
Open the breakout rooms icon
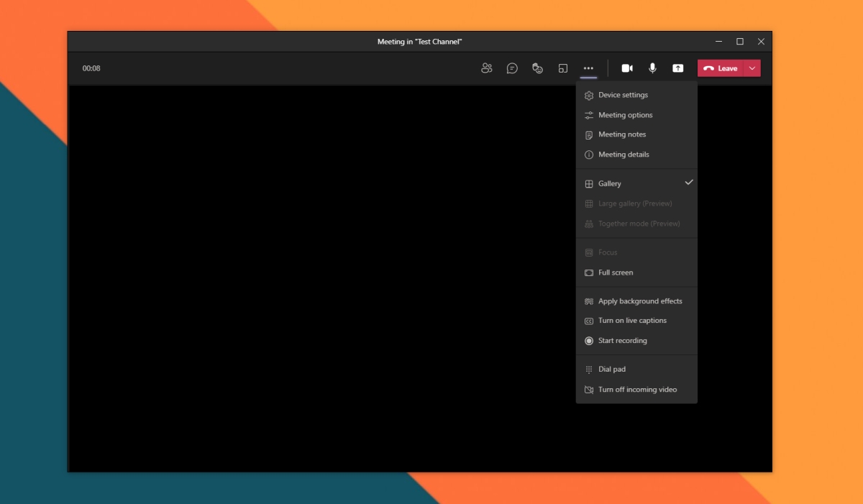tap(562, 68)
